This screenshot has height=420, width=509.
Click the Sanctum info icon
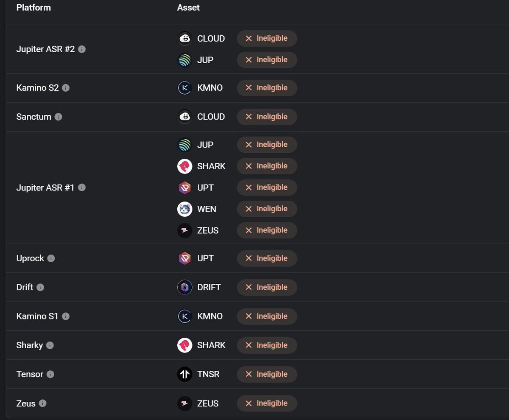59,117
